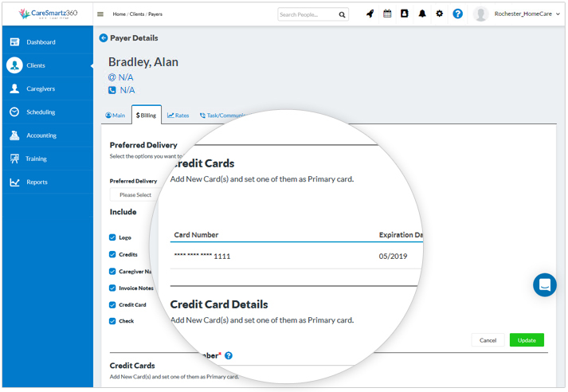Open the calendar icon in top bar
The height and width of the screenshot is (392, 568).
pyautogui.click(x=387, y=14)
